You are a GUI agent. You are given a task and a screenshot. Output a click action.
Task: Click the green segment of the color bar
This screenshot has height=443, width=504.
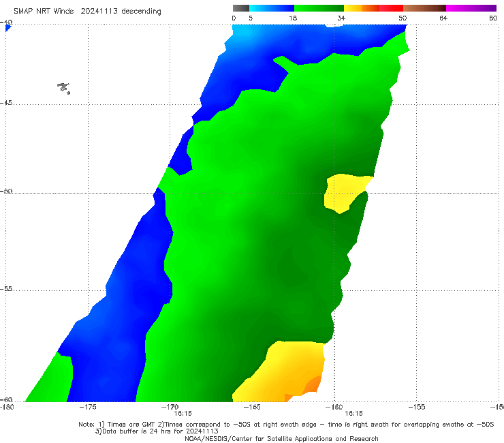pyautogui.click(x=319, y=8)
